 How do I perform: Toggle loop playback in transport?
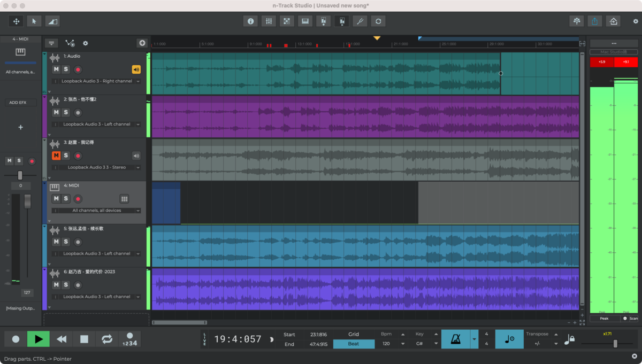click(107, 339)
